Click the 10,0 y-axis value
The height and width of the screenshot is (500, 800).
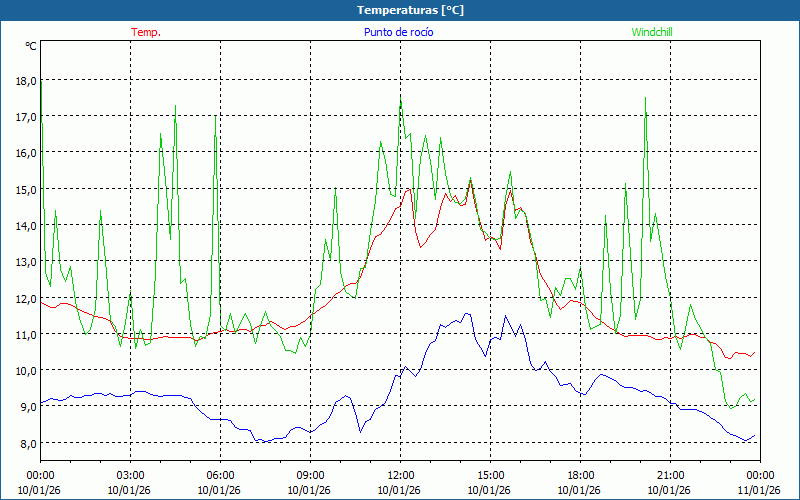point(24,370)
